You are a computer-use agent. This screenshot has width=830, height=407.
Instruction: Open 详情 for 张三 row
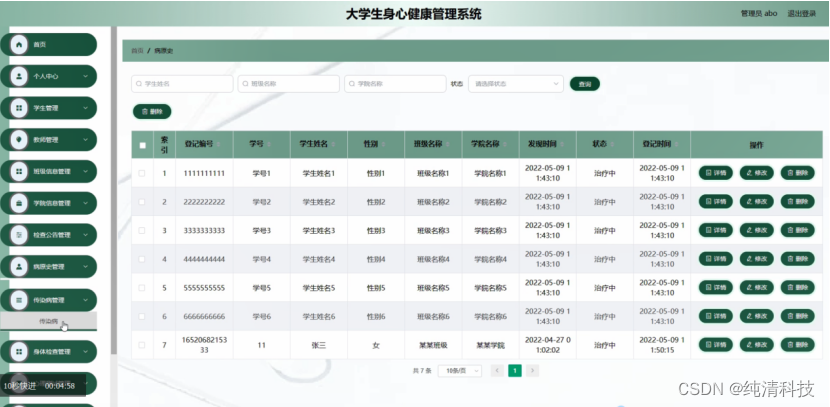(716, 345)
